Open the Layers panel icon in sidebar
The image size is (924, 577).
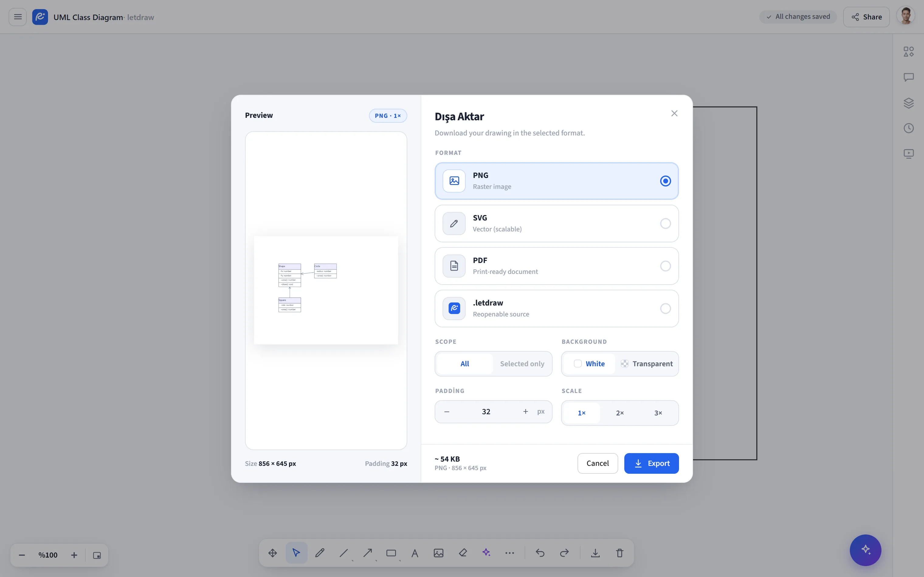908,103
